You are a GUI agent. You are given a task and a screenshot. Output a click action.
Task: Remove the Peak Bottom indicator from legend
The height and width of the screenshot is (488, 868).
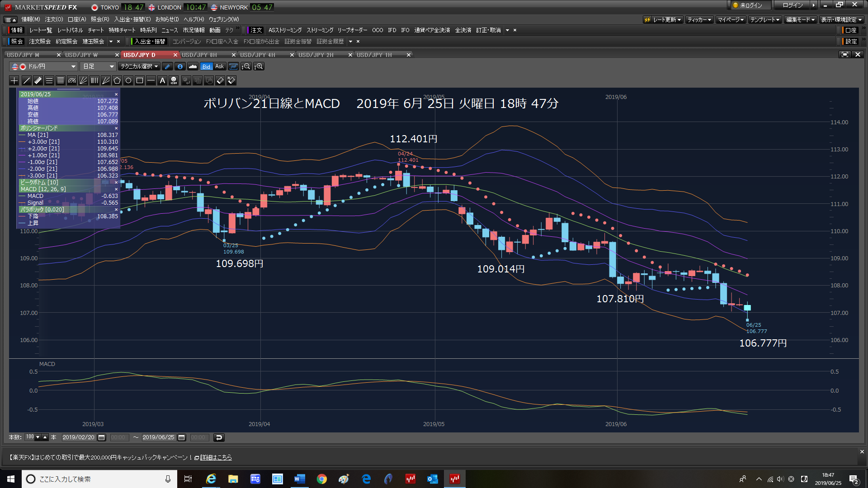pyautogui.click(x=116, y=183)
